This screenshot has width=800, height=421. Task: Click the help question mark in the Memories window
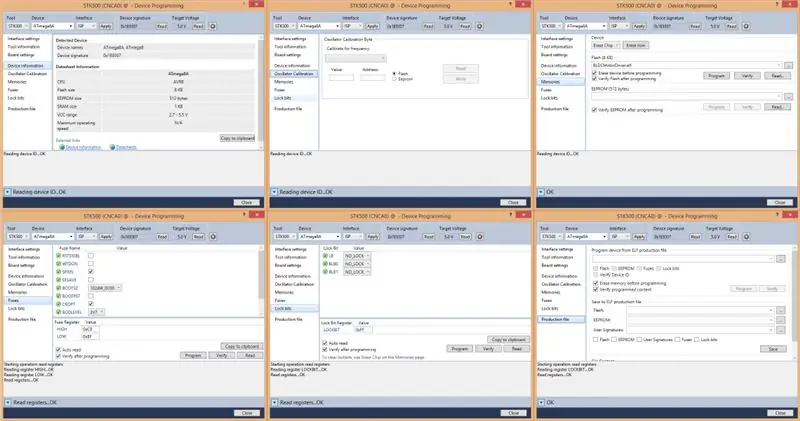pyautogui.click(x=777, y=5)
